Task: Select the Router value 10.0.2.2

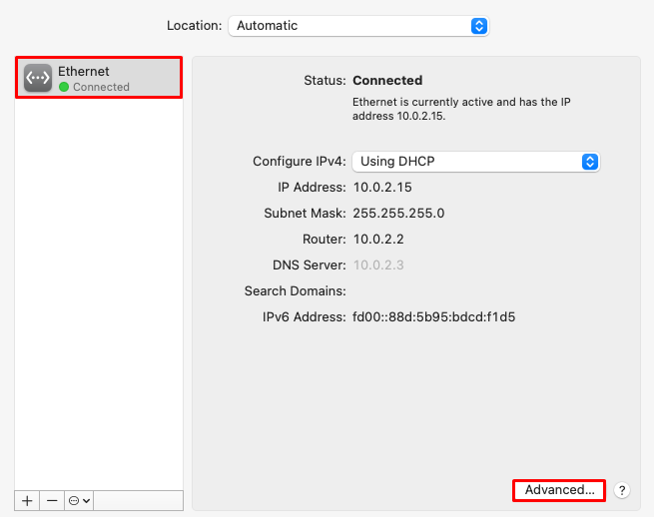Action: click(x=378, y=239)
